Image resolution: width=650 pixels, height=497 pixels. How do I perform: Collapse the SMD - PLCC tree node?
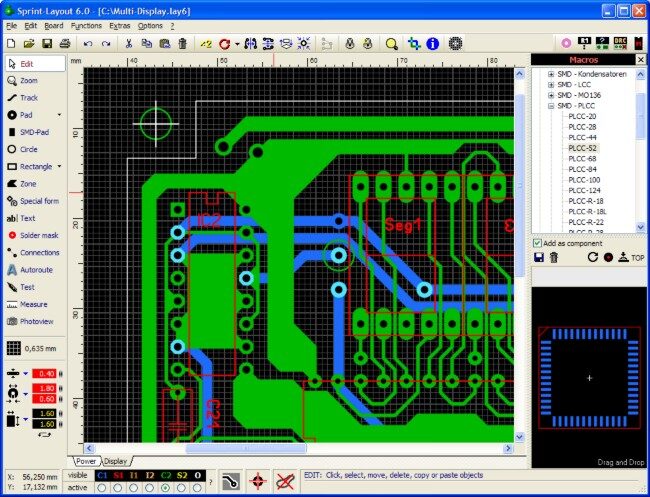pos(550,105)
